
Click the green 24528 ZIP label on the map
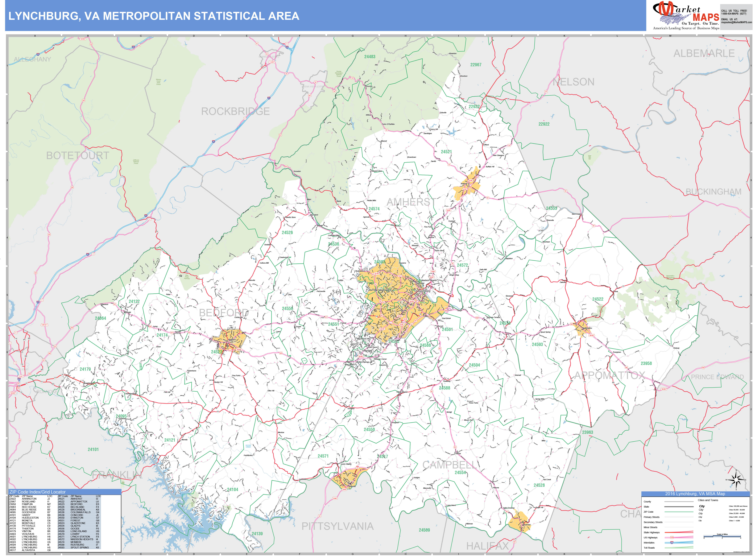coord(539,485)
